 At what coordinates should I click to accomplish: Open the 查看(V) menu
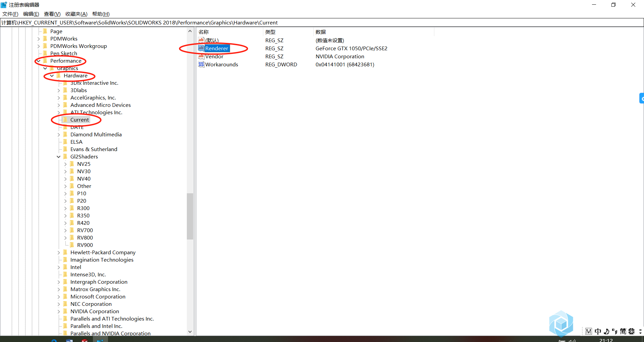(x=52, y=14)
